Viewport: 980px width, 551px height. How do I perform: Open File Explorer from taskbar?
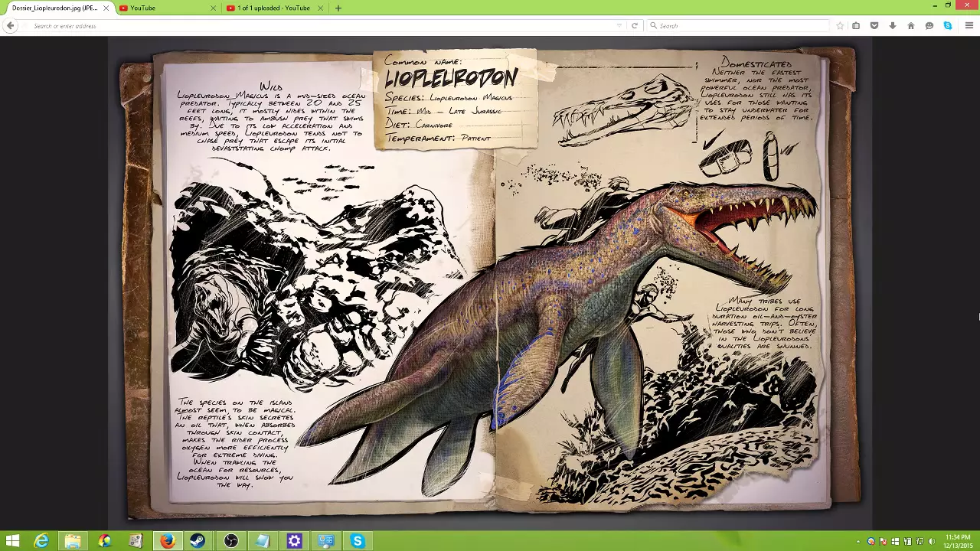tap(73, 541)
